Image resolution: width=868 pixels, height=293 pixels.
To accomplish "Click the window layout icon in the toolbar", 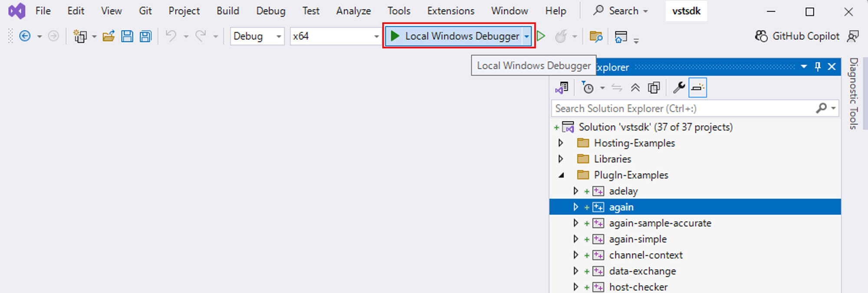I will (x=621, y=36).
